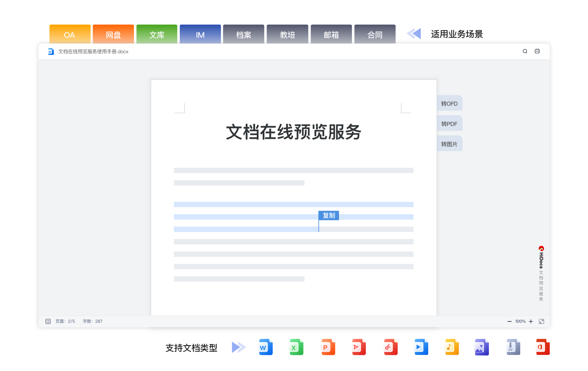The width and height of the screenshot is (588, 371).
Task: Click the 复制 copy popup
Action: tap(329, 215)
